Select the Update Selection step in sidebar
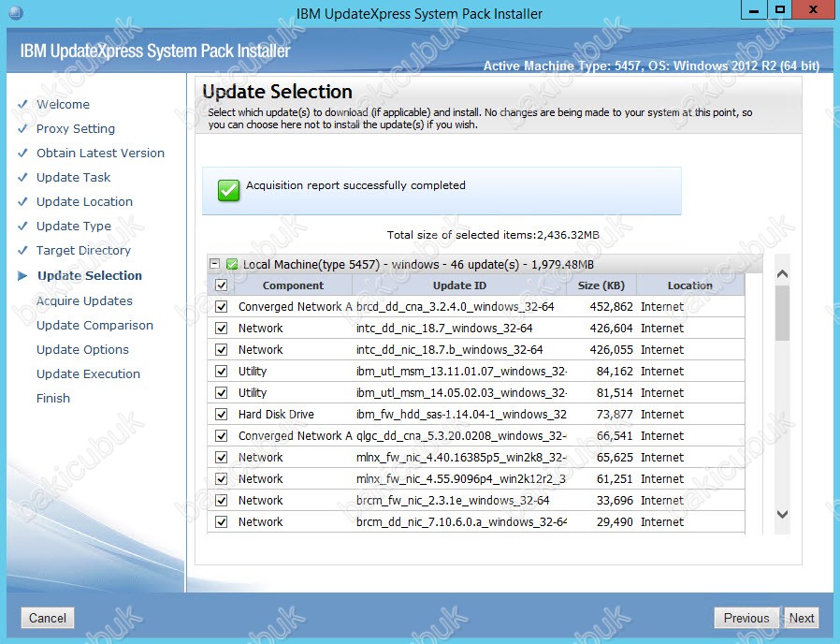 pyautogui.click(x=90, y=275)
